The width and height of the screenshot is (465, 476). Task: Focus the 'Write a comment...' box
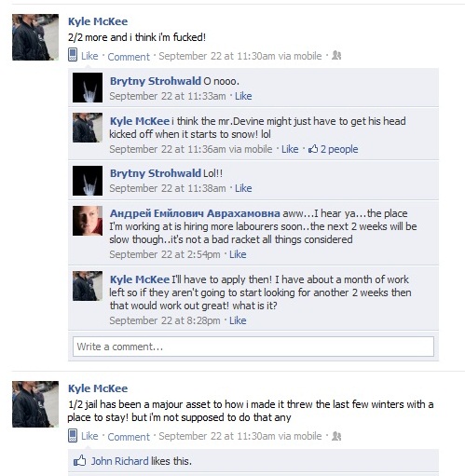(253, 347)
